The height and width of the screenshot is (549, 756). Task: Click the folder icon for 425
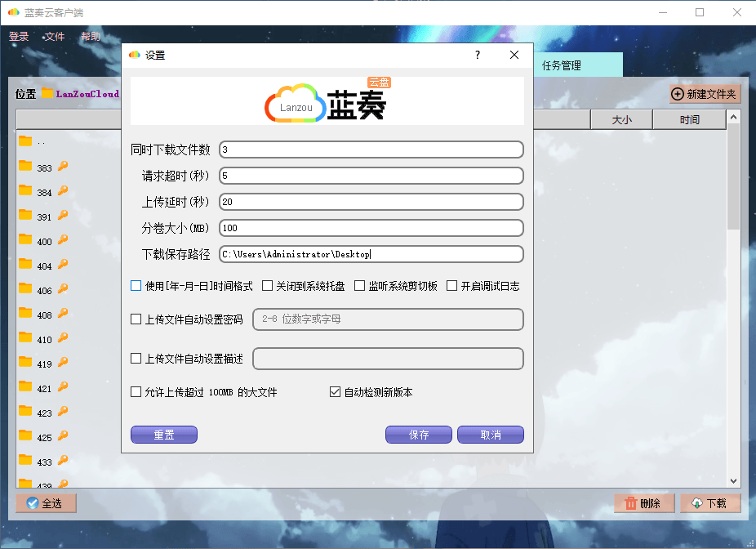pyautogui.click(x=25, y=435)
